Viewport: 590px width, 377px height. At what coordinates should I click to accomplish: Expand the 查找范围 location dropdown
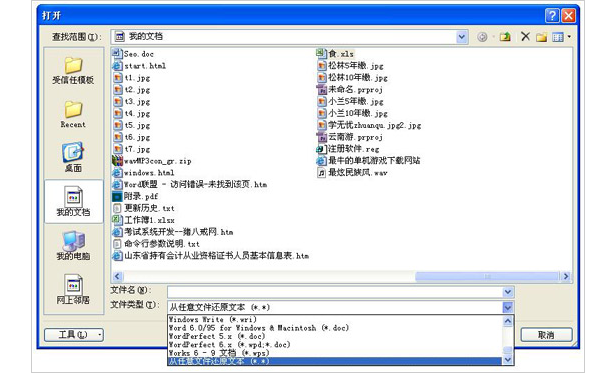[x=462, y=37]
